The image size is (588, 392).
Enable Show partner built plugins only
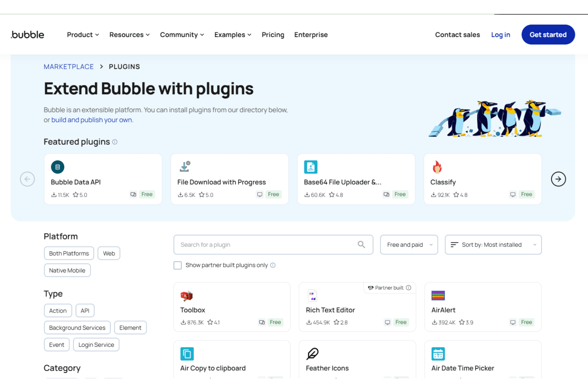pos(178,265)
